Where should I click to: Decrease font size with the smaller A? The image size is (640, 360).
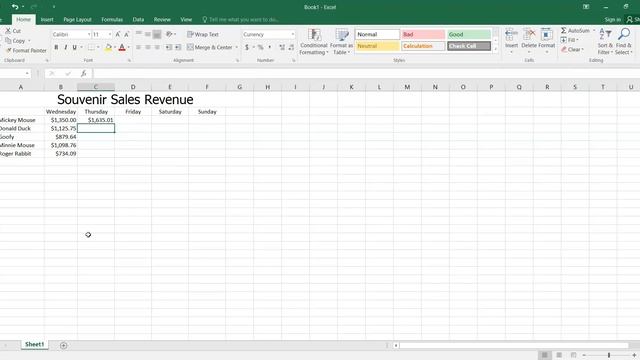127,34
